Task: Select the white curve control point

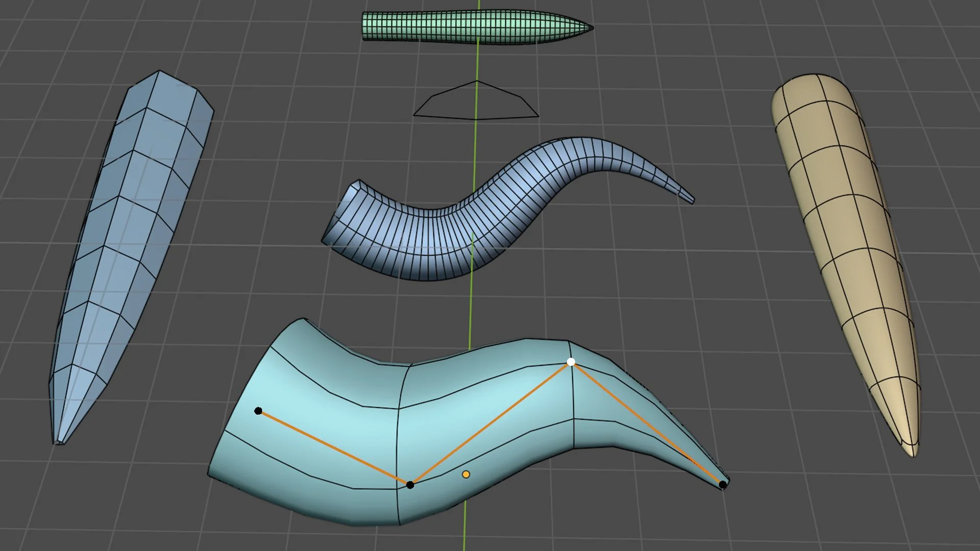Action: pos(571,362)
